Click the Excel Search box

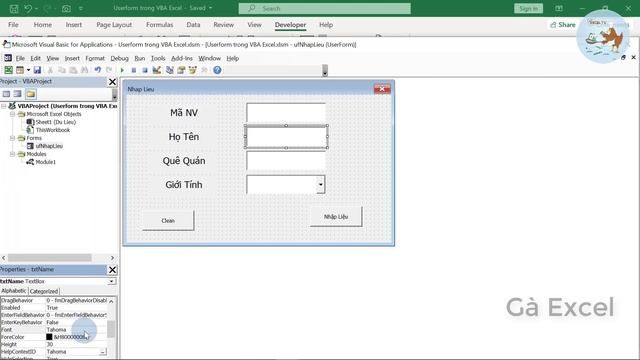coord(324,9)
